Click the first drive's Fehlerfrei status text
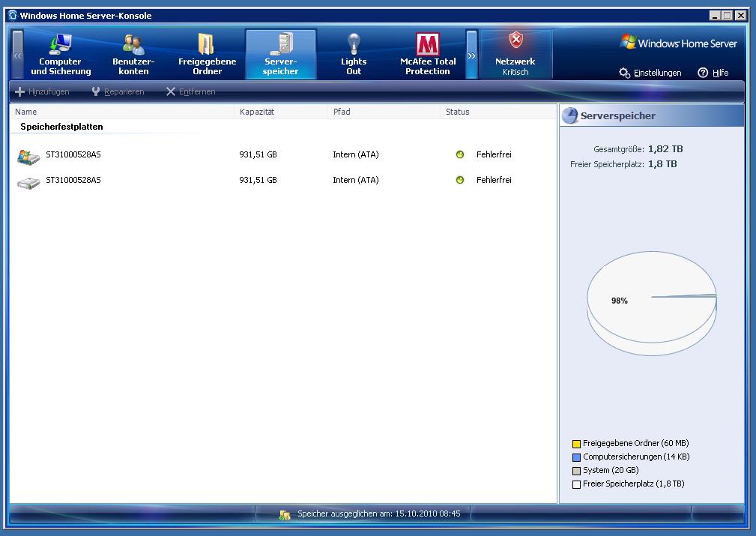This screenshot has width=756, height=536. click(494, 154)
